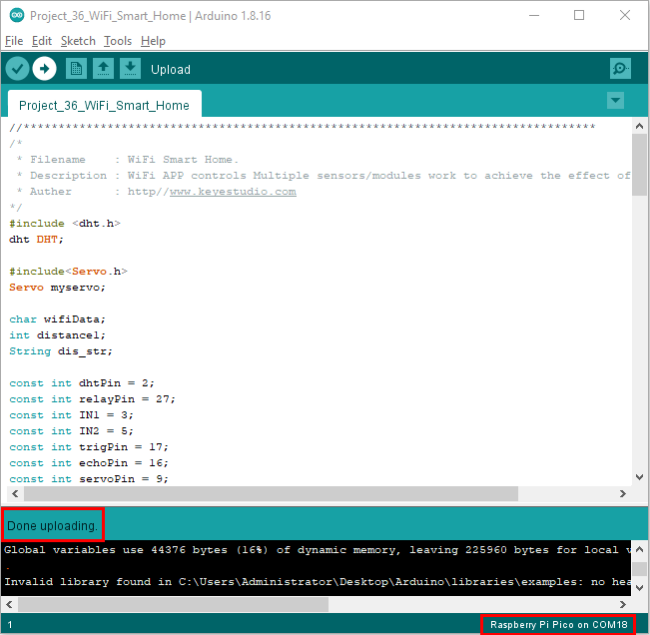650x635 pixels.
Task: Click the '#include<Servo.h>' line
Action: point(68,271)
